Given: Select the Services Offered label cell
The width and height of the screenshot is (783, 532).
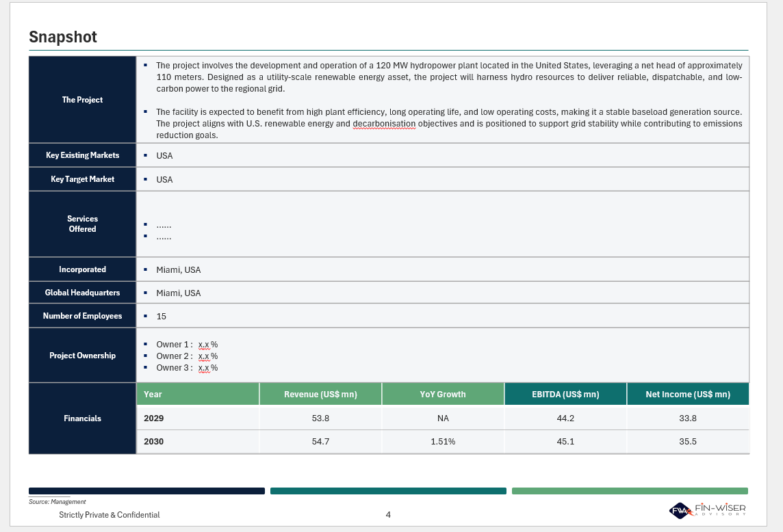Looking at the screenshot, I should (x=82, y=224).
